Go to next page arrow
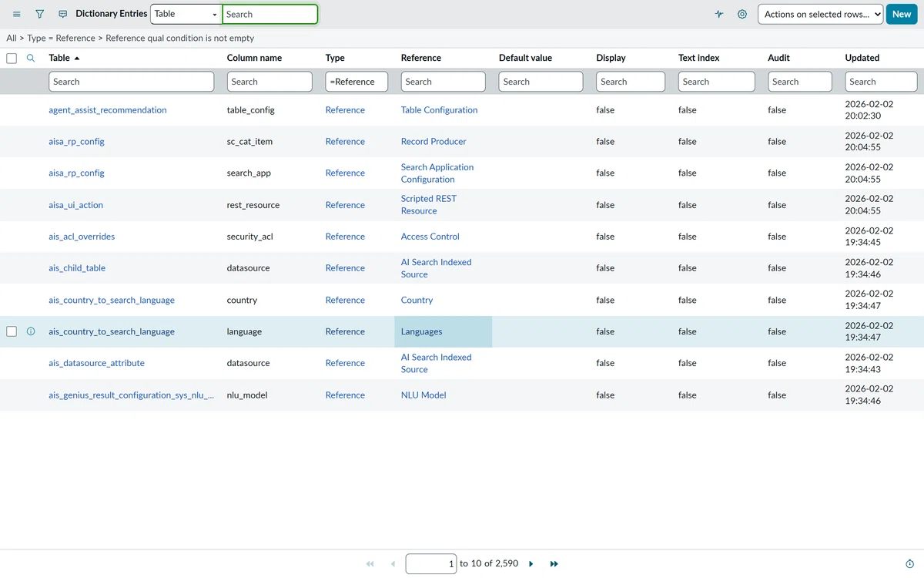924x578 pixels. point(531,564)
